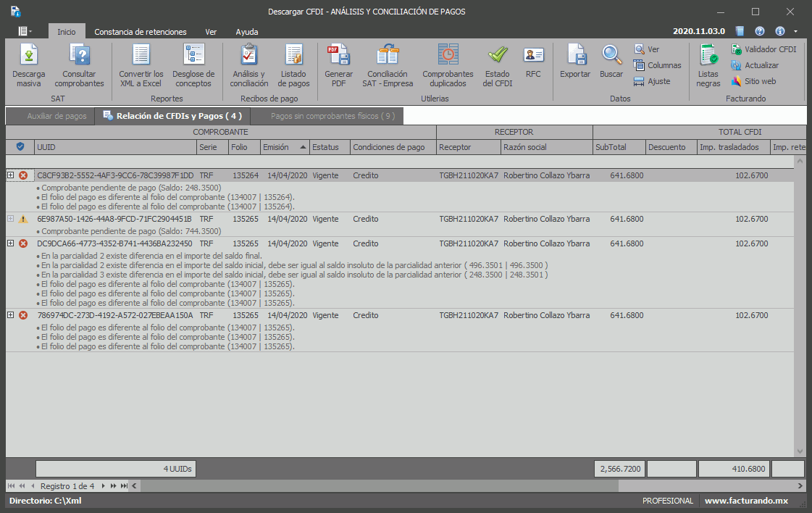Switch to Constancia de retenciones tab
Image resolution: width=812 pixels, height=513 pixels.
tap(141, 32)
